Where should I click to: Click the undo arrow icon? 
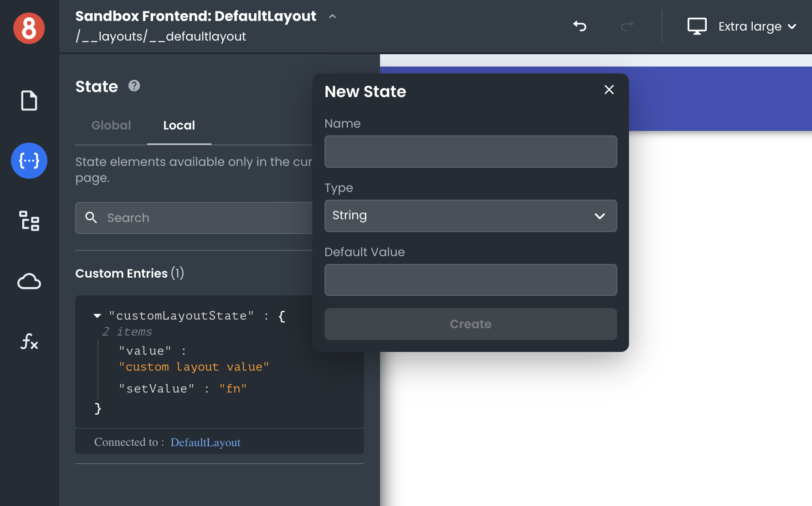pyautogui.click(x=580, y=26)
